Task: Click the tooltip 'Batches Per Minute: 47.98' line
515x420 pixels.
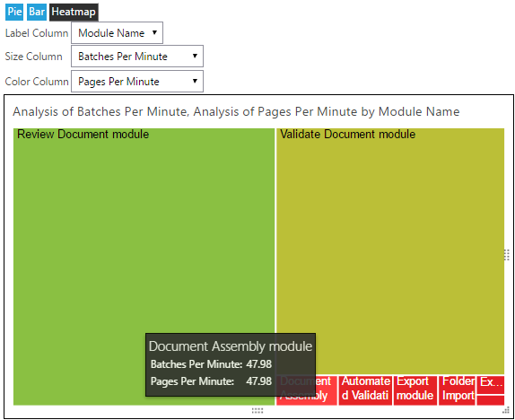Action: 211,364
